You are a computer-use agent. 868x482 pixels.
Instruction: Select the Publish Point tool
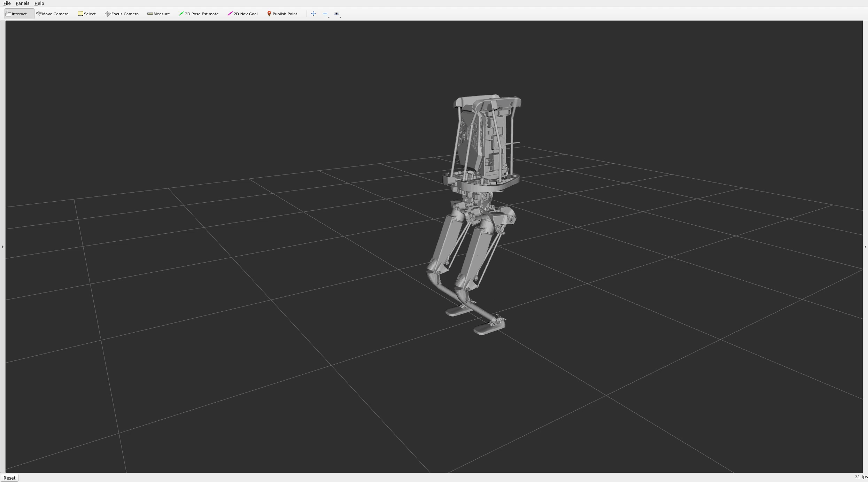282,14
